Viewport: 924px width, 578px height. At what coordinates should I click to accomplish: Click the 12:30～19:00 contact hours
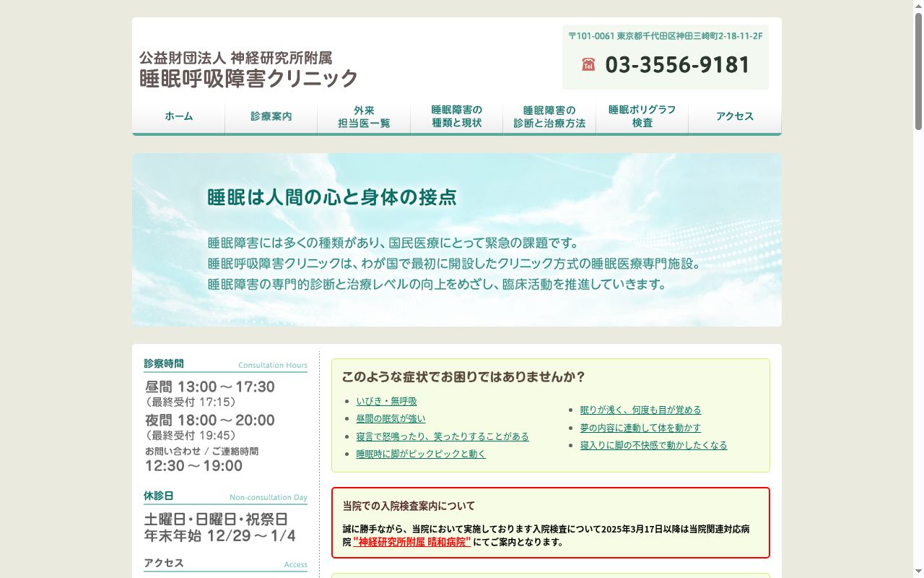(x=194, y=466)
